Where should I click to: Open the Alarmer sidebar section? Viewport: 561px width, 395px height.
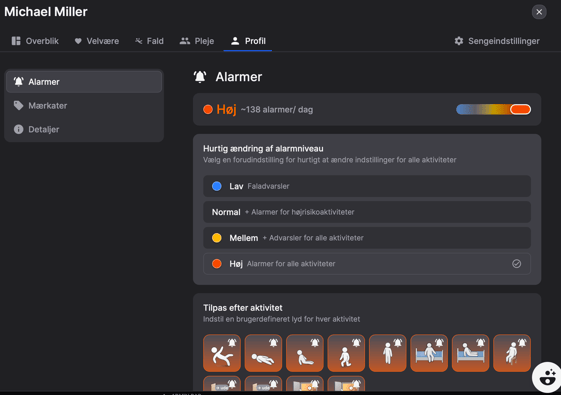pos(84,82)
